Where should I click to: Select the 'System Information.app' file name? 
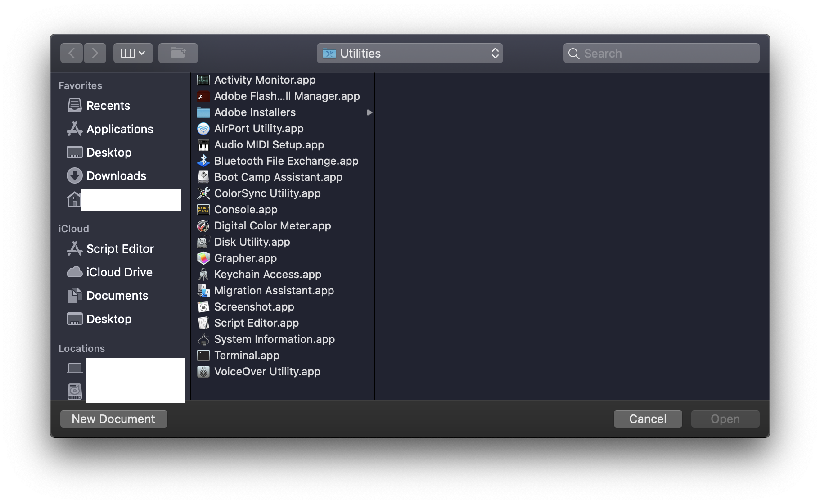(275, 339)
